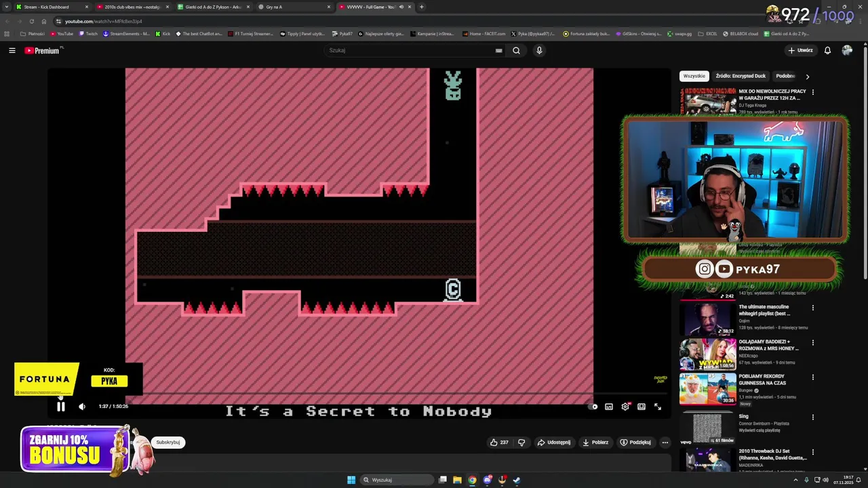Mute audio on the VVVVVV tab

tap(401, 7)
